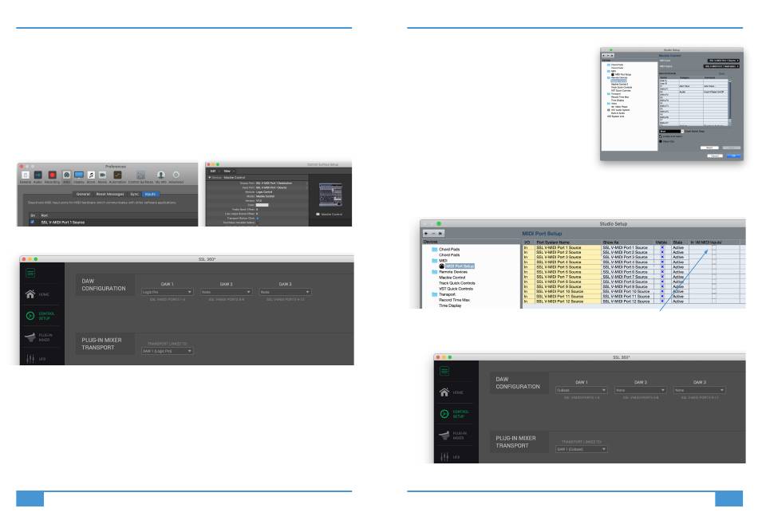Select Record Time Max in the MIDI Port Setup window's device tree

click(x=455, y=300)
